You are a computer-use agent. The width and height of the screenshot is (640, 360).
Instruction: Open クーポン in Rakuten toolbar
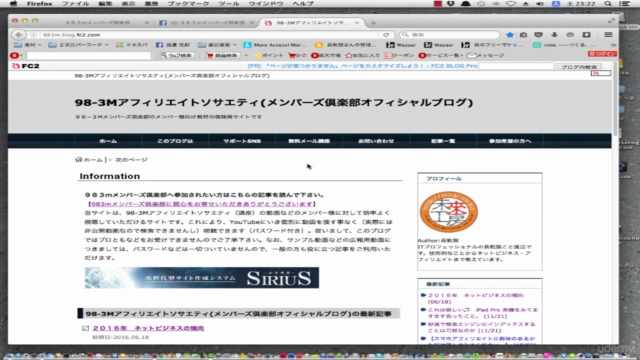click(x=398, y=55)
